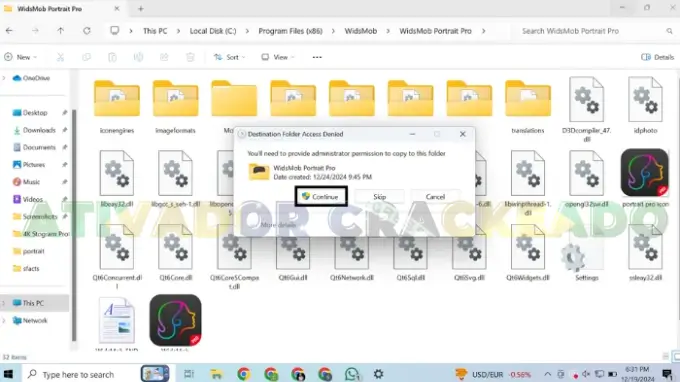Open Task View on taskbar

[x=189, y=374]
